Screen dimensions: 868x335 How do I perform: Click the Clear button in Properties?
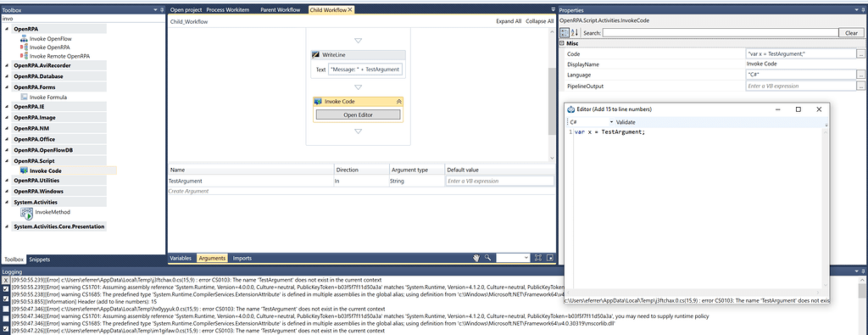tap(851, 33)
